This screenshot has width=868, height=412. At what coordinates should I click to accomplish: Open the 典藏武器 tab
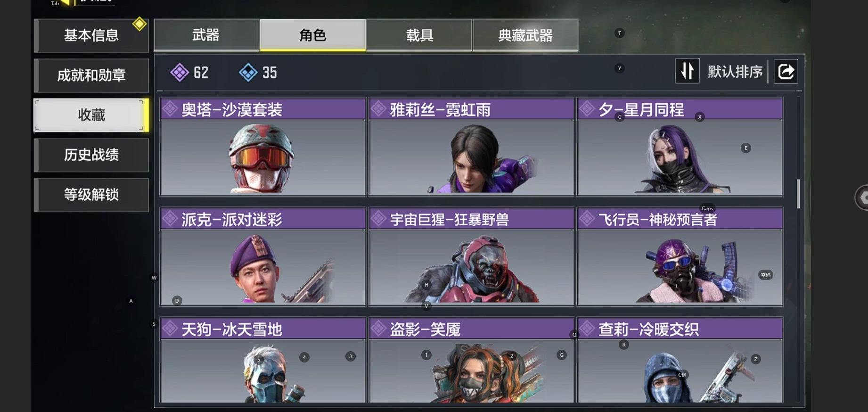[x=525, y=35]
